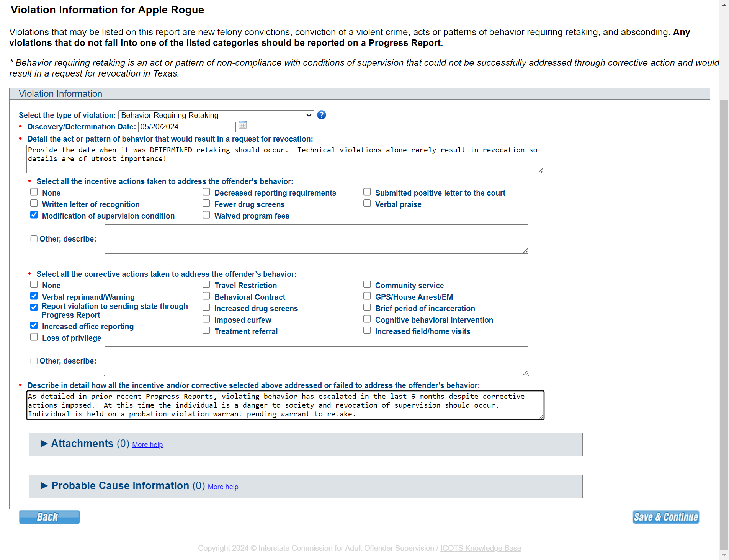Check Verbal praise option
The width and height of the screenshot is (729, 560).
(x=367, y=203)
